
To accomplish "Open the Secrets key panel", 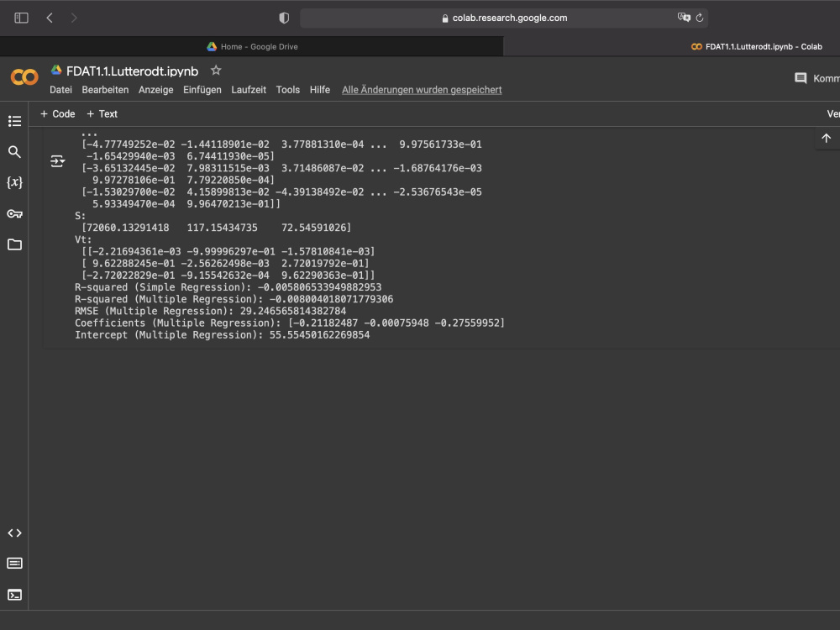I will (x=14, y=213).
